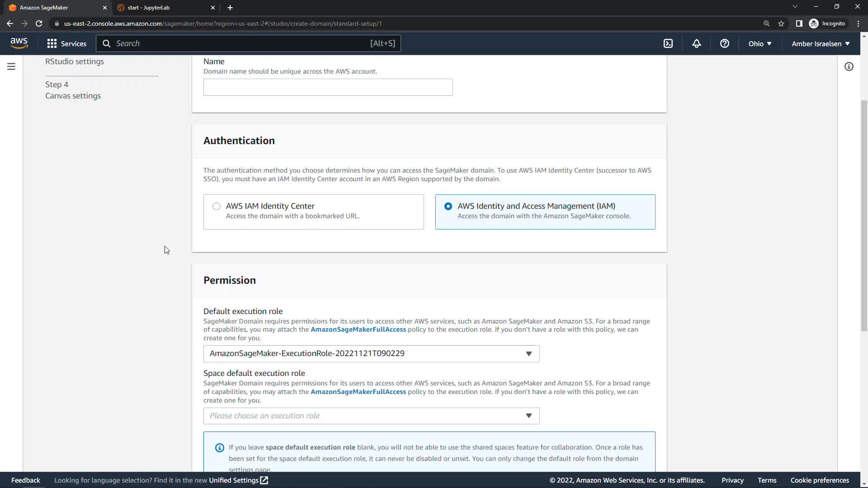This screenshot has width=868, height=488.
Task: Open AWS CloudShell icon
Action: [668, 43]
